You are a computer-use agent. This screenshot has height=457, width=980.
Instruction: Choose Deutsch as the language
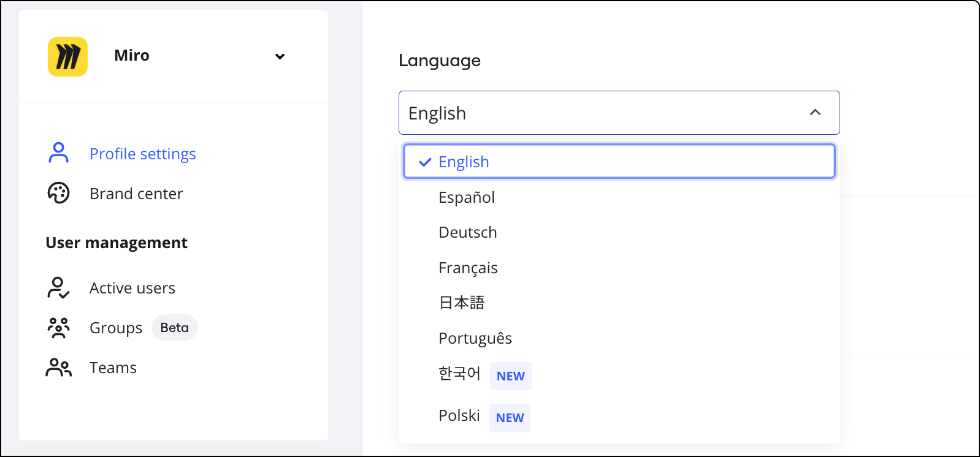(x=468, y=232)
